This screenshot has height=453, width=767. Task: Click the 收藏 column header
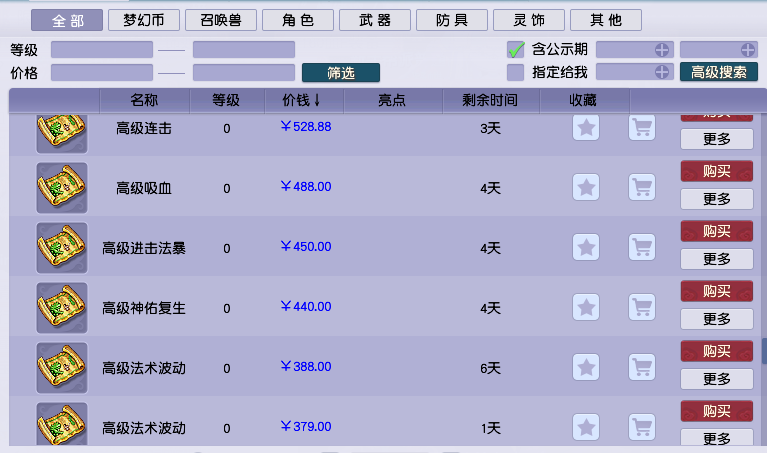tap(584, 100)
